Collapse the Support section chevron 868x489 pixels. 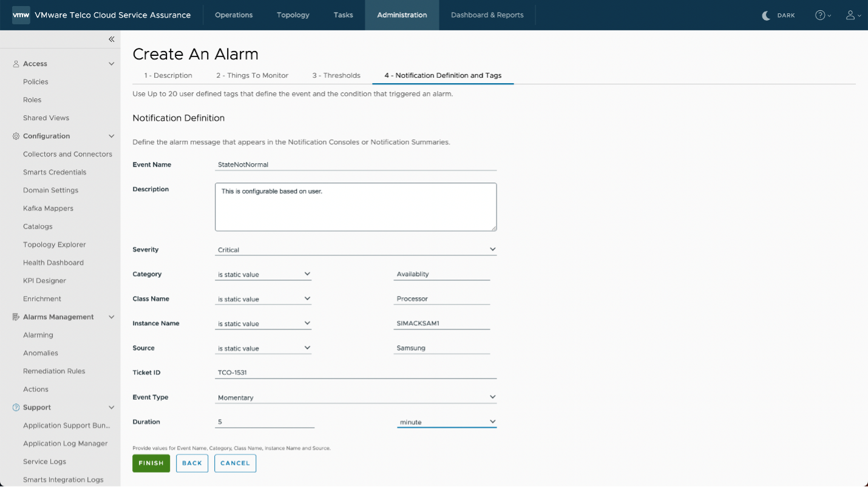tap(112, 408)
